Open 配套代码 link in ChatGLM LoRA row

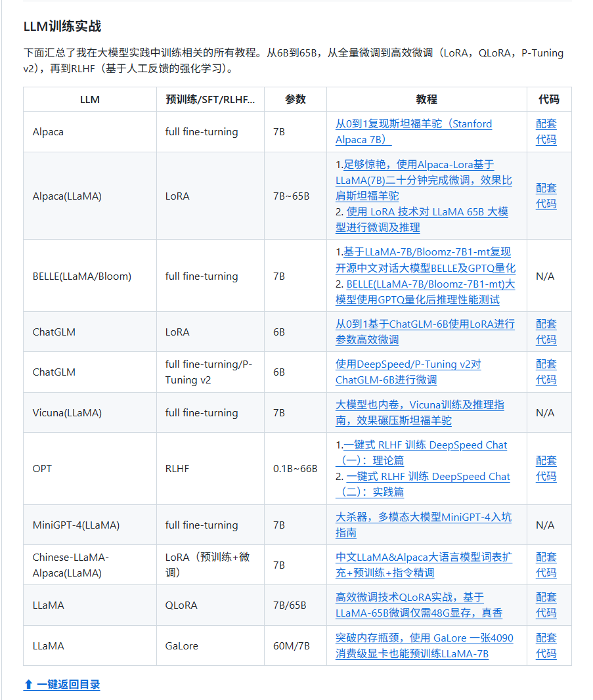coord(546,332)
